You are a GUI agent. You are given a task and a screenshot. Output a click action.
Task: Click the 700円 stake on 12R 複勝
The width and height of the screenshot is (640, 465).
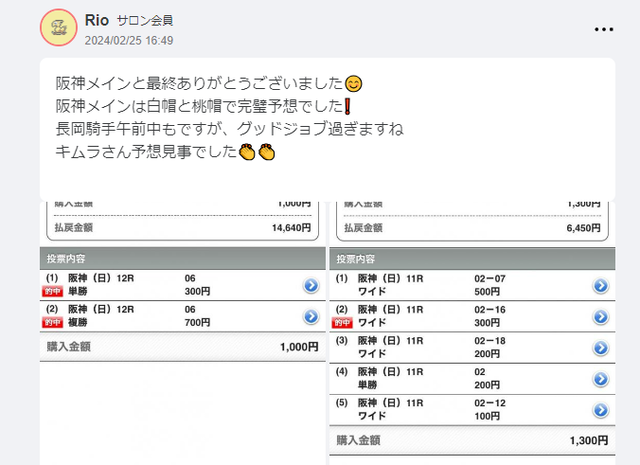(x=198, y=323)
